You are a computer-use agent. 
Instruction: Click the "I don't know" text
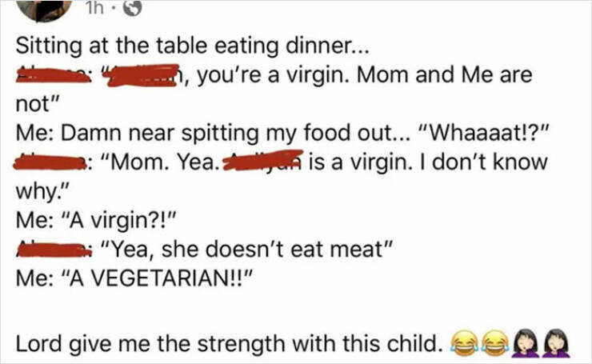click(x=490, y=162)
